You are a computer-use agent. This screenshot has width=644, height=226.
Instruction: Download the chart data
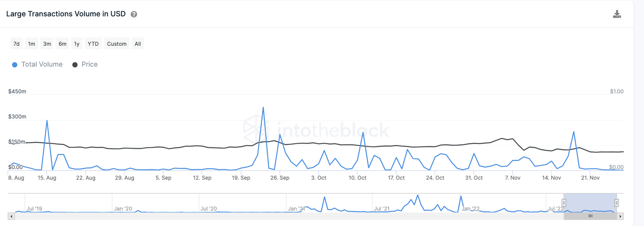[x=617, y=14]
